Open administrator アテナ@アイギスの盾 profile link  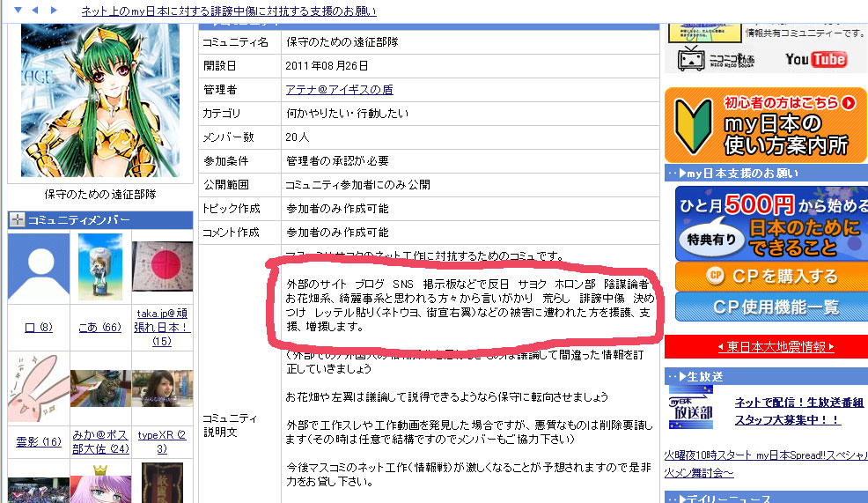click(x=339, y=90)
